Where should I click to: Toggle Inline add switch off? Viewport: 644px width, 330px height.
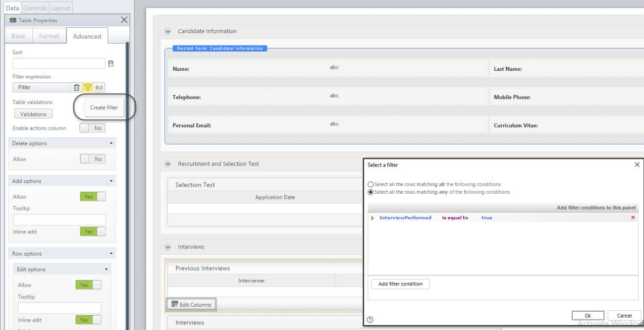click(93, 231)
